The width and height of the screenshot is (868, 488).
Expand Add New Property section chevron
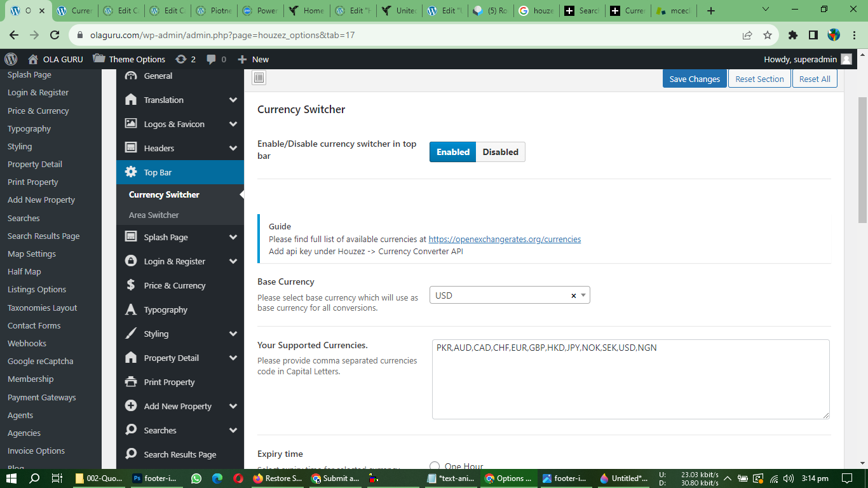pos(233,406)
